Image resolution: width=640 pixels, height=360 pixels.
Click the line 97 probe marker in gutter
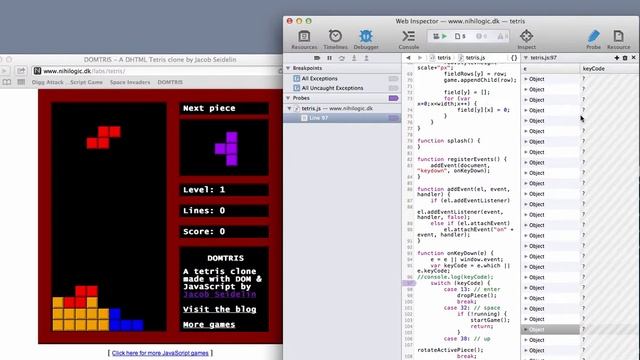click(x=409, y=283)
